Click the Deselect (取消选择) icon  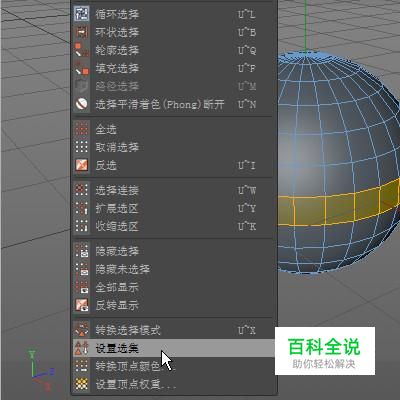point(82,147)
